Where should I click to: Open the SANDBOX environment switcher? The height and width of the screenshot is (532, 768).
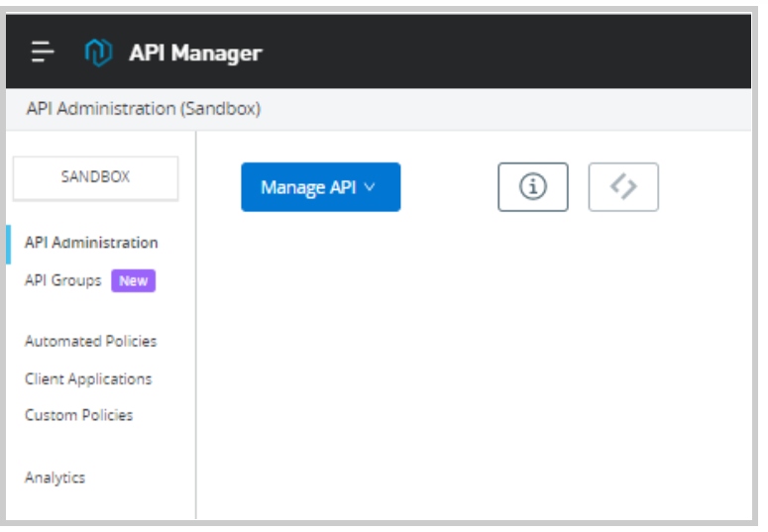(x=95, y=178)
